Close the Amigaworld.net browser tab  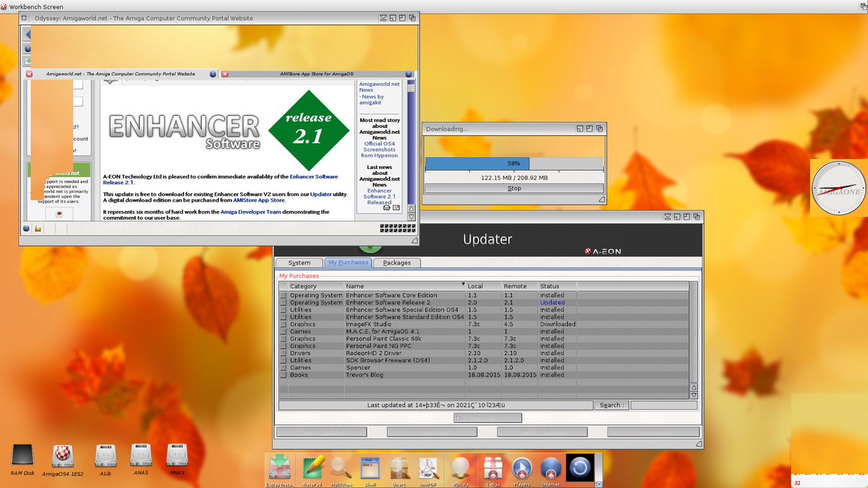pyautogui.click(x=30, y=74)
